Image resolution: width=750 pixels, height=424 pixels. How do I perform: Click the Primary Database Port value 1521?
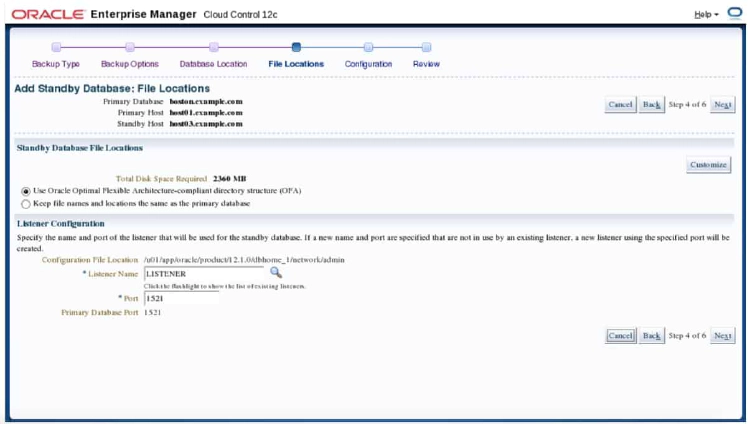point(153,312)
